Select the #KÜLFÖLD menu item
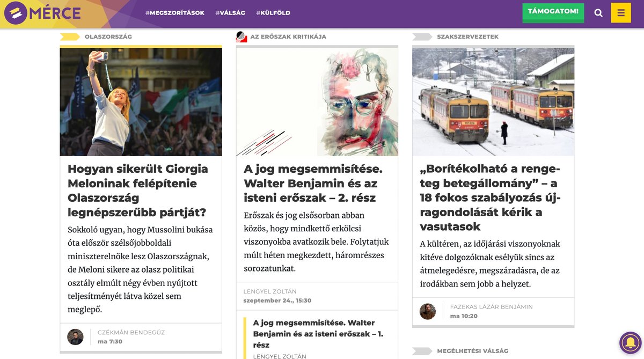Viewport: 644px width, 359px height. (273, 13)
